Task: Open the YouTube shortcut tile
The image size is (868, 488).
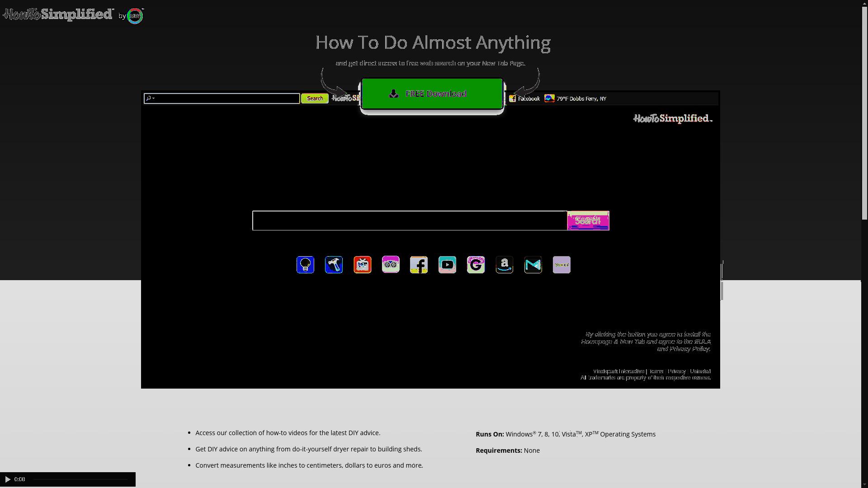Action: click(x=447, y=265)
